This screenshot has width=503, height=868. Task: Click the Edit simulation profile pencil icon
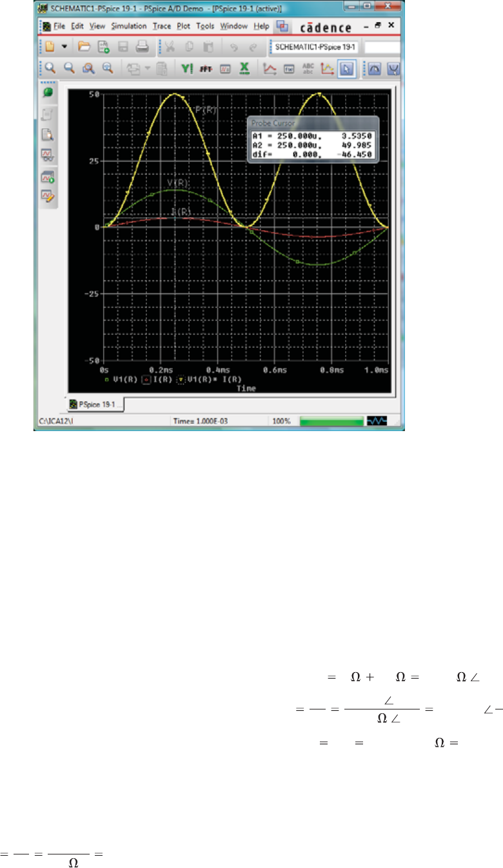coord(48,196)
